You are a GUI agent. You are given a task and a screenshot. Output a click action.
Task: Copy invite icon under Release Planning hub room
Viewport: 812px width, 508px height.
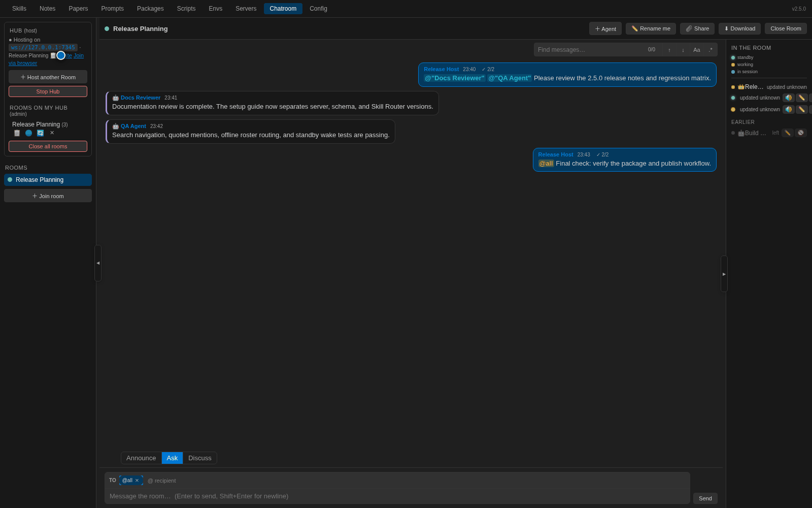click(17, 133)
